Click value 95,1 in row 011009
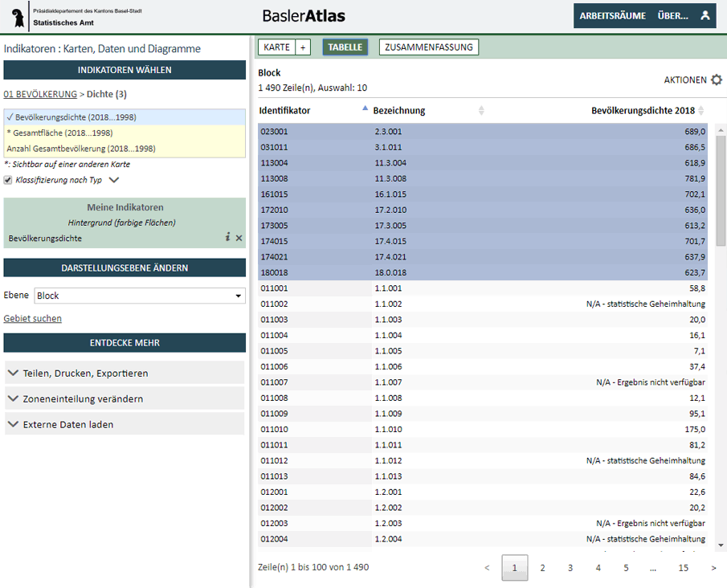The height and width of the screenshot is (588, 727). pos(696,414)
